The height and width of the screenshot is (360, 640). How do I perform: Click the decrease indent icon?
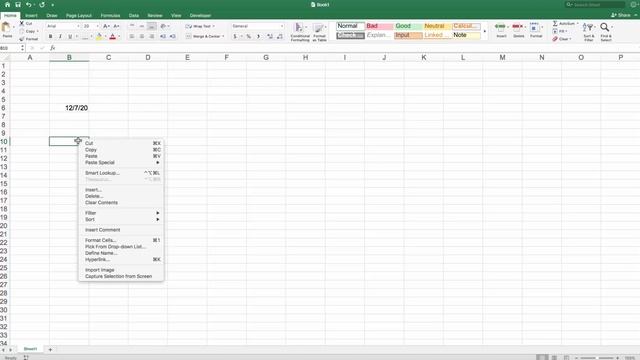[162, 37]
